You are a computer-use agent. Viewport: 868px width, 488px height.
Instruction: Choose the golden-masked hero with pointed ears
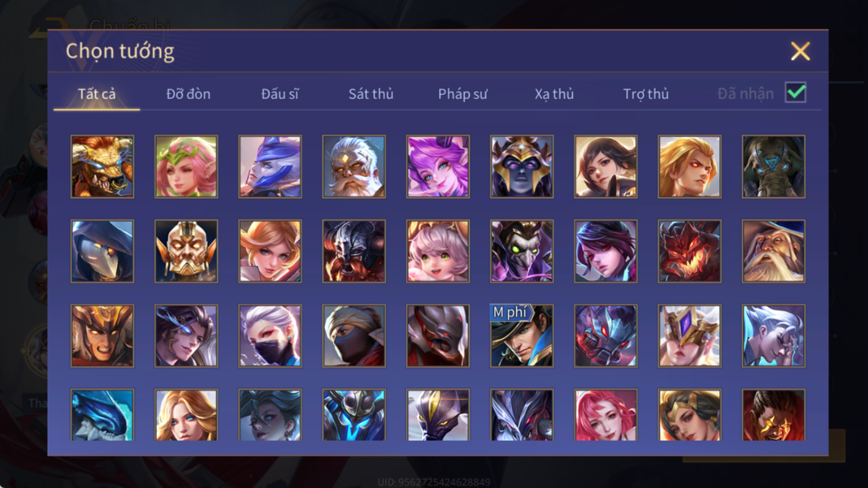tap(186, 251)
